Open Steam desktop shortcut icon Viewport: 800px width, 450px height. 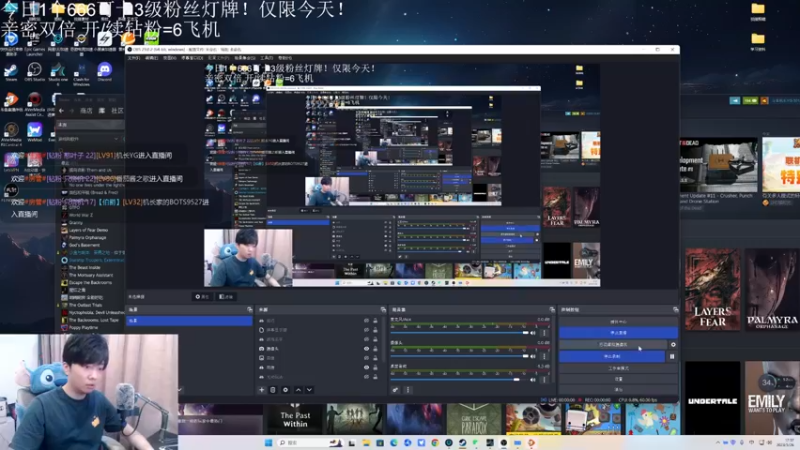pyautogui.click(x=11, y=72)
